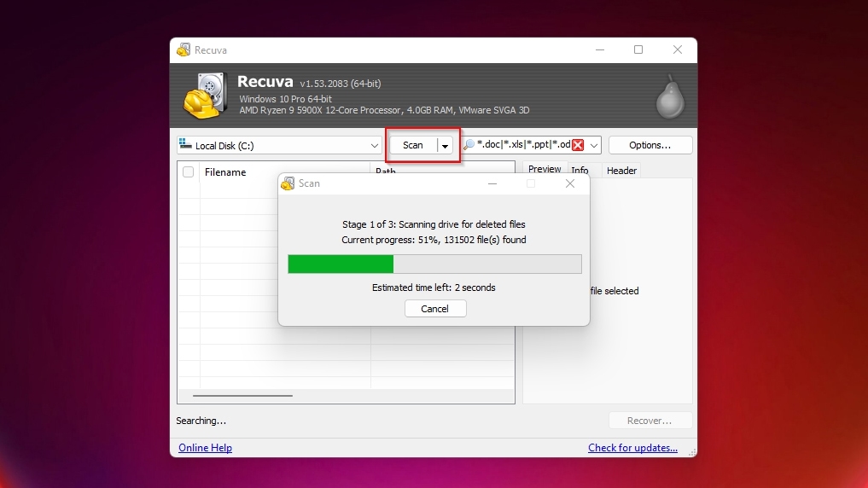This screenshot has width=868, height=488.
Task: Click the 'Windows 10 Pro 64-bit' text
Action: (x=286, y=99)
